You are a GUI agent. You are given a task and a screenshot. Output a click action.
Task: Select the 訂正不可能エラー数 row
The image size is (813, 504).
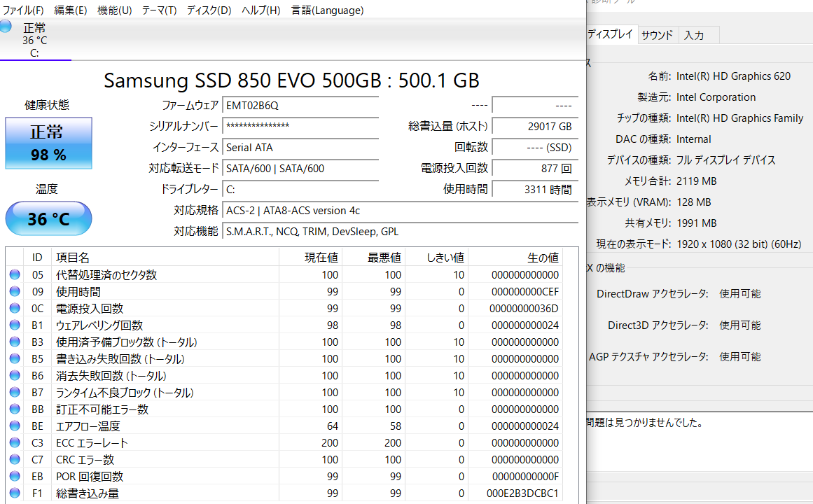[x=284, y=409]
